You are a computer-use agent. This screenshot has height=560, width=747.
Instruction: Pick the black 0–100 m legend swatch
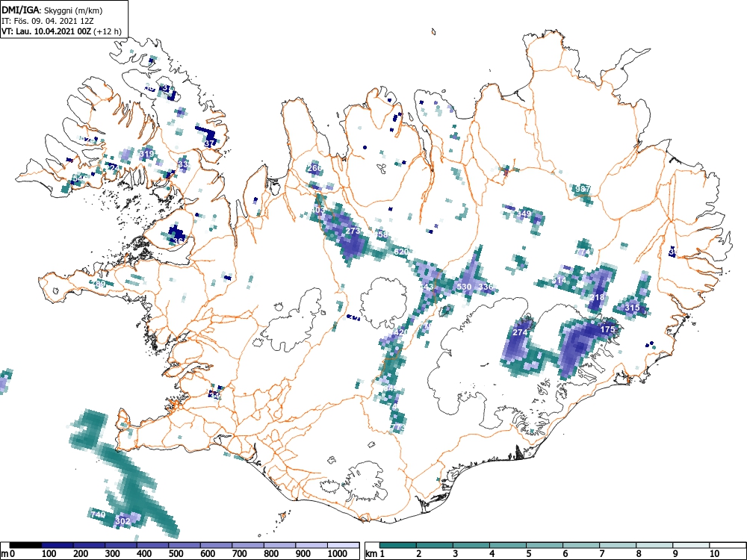pyautogui.click(x=25, y=545)
